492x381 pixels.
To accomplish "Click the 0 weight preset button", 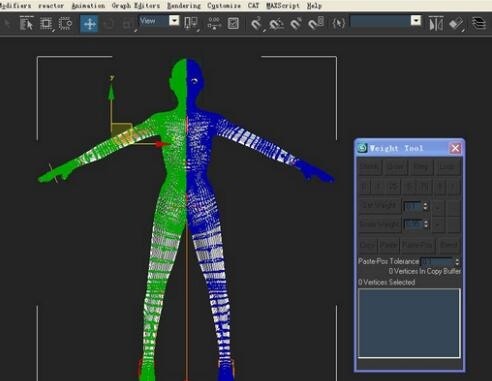I will pos(364,187).
